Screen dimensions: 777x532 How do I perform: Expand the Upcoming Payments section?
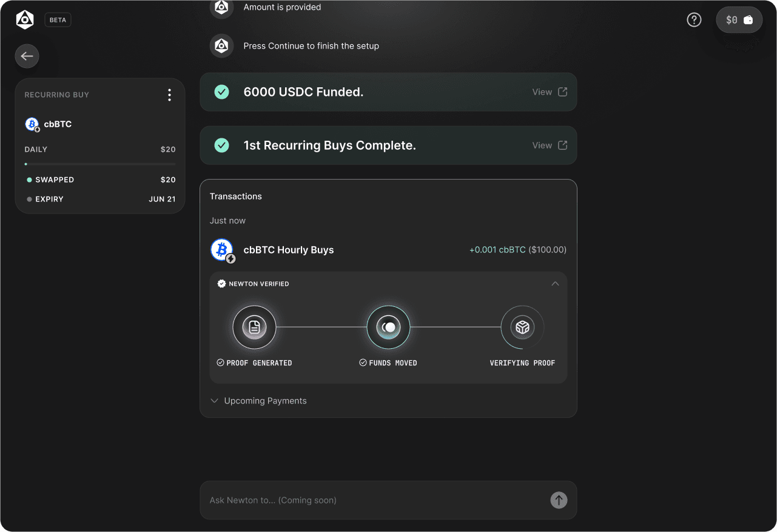pos(258,401)
